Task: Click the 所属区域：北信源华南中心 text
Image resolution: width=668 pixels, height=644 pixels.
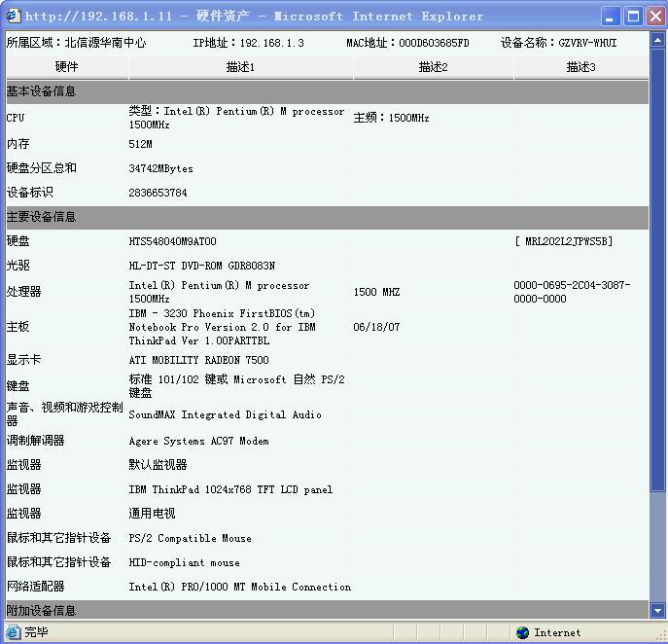Action: (x=76, y=43)
